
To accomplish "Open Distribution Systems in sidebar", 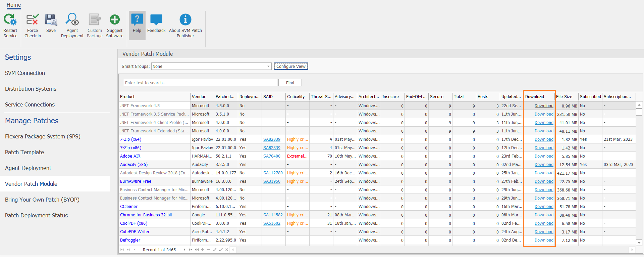I will coord(31,89).
